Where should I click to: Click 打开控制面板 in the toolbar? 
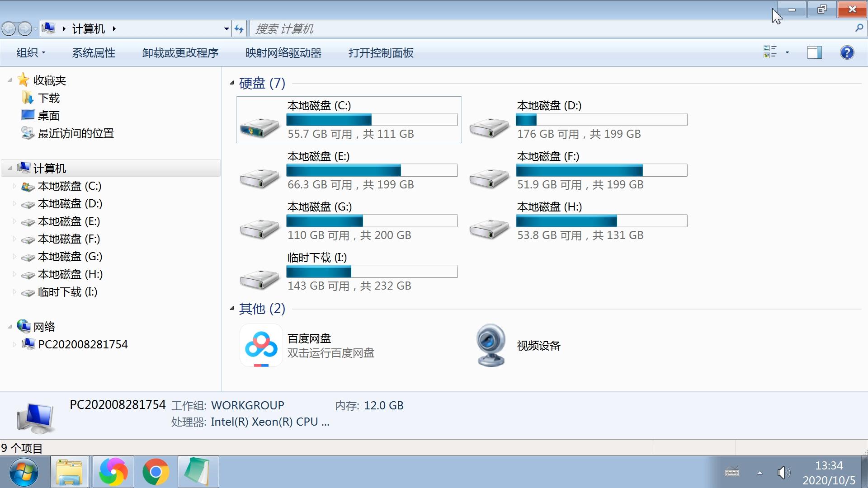[381, 52]
